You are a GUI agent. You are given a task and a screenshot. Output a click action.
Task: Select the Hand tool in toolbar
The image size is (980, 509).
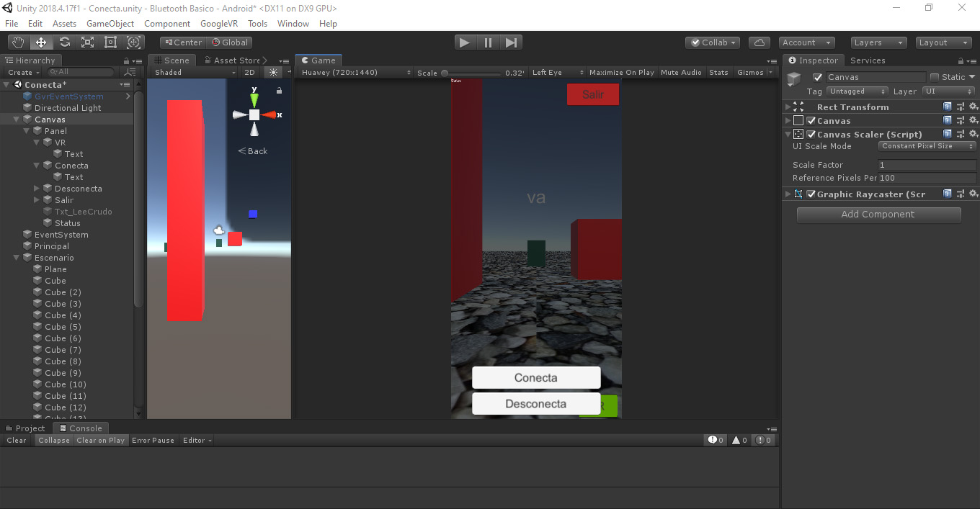18,42
